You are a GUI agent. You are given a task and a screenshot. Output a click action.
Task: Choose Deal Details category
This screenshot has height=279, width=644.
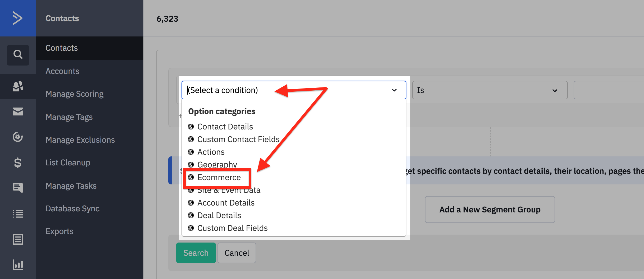tap(219, 215)
